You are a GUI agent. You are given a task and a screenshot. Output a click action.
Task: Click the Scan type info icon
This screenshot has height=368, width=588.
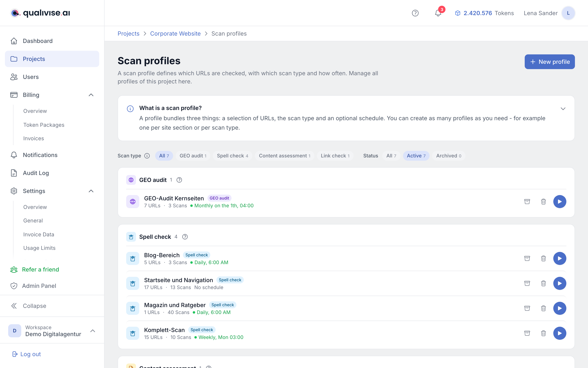[147, 156]
